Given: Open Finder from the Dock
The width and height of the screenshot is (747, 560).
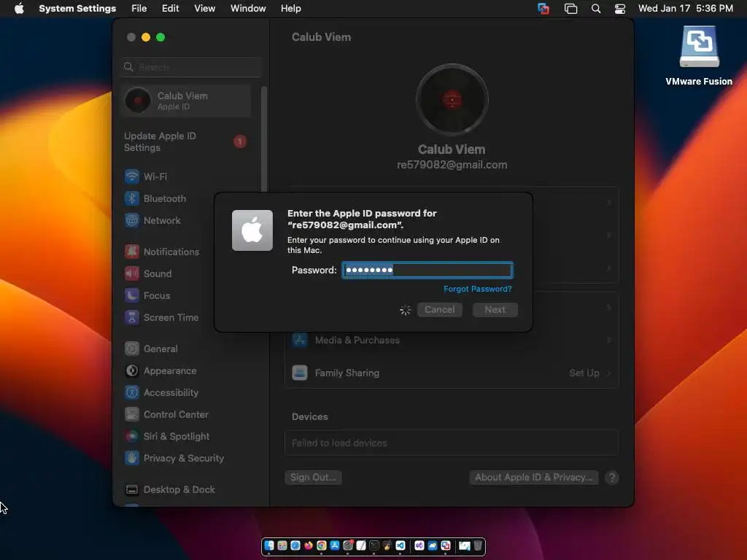Looking at the screenshot, I should click(269, 545).
